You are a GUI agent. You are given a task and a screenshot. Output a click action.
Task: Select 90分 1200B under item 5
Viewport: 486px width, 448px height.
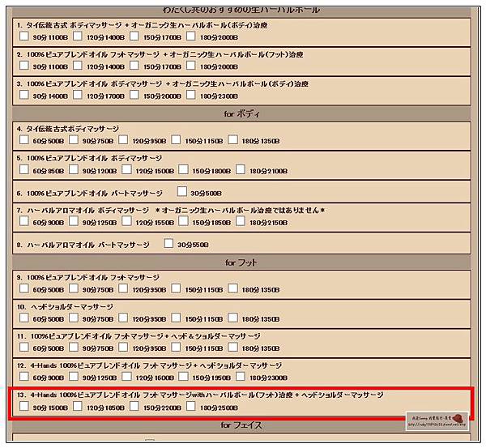coord(74,169)
